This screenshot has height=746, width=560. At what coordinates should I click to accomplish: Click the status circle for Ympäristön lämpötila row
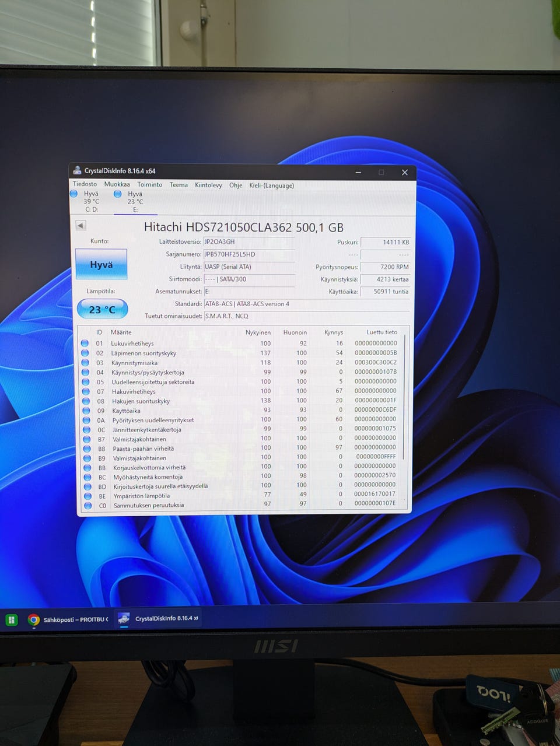[87, 496]
